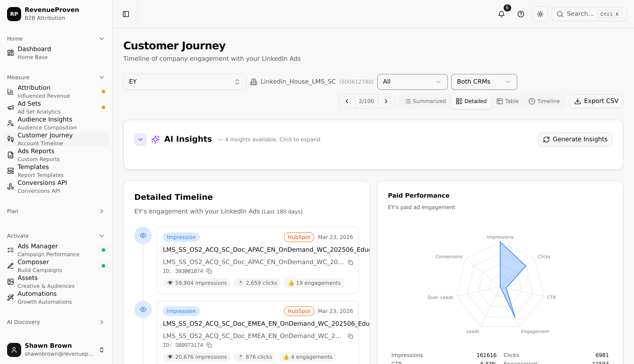Open Ads Reports page

point(56,155)
